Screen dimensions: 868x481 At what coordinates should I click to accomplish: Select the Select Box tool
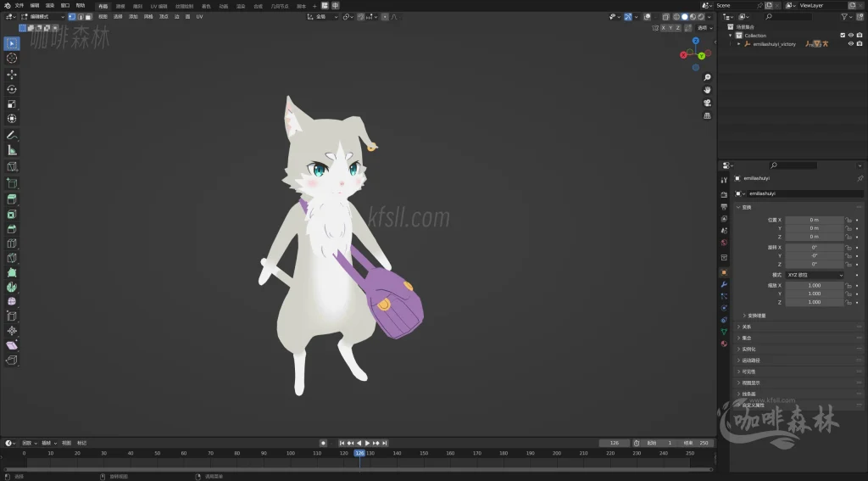[12, 43]
